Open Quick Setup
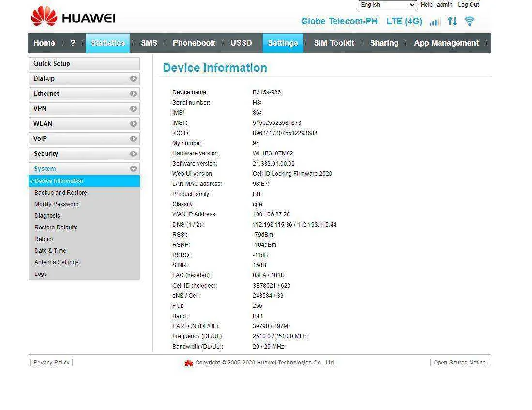 (x=84, y=64)
